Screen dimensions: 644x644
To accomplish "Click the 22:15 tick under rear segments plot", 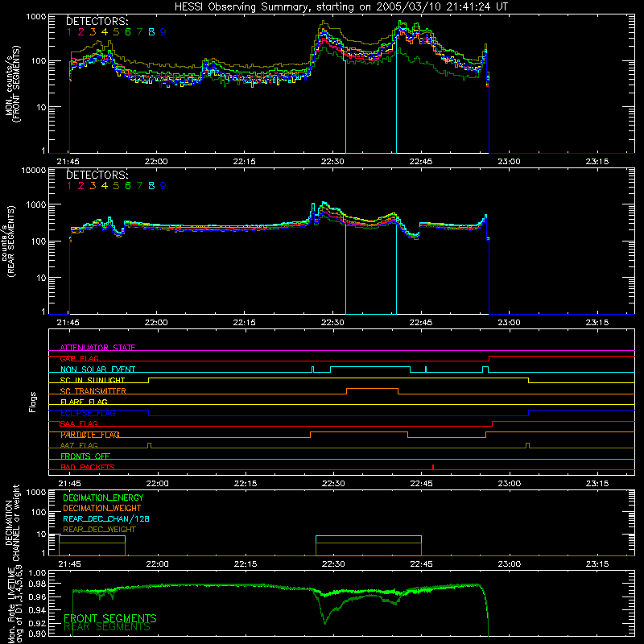I will [245, 323].
